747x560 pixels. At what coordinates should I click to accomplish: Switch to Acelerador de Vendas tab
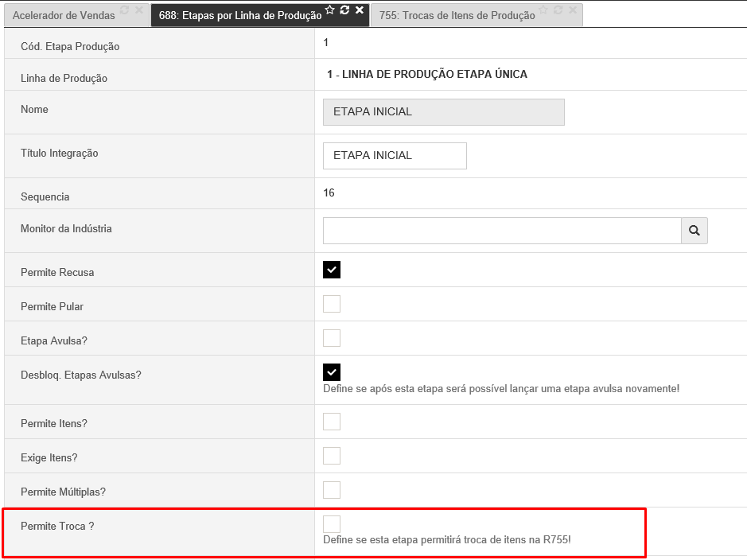64,16
